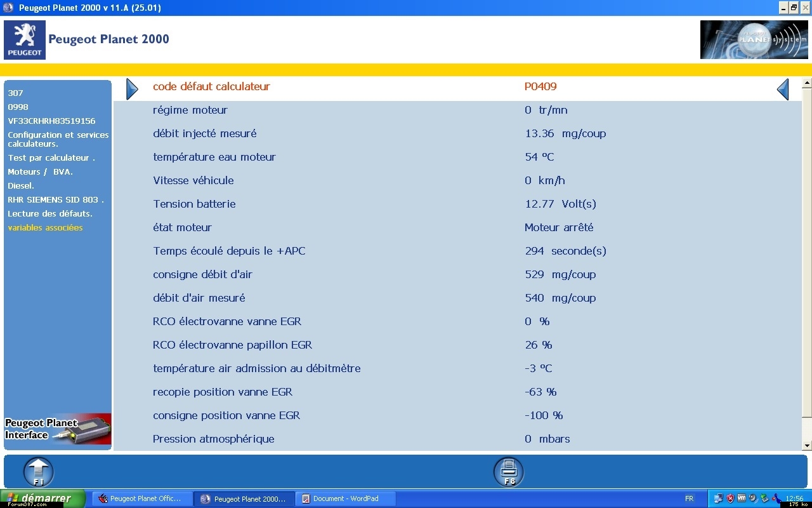This screenshot has width=812, height=508.
Task: Click the 26 % value
Action: coord(539,345)
